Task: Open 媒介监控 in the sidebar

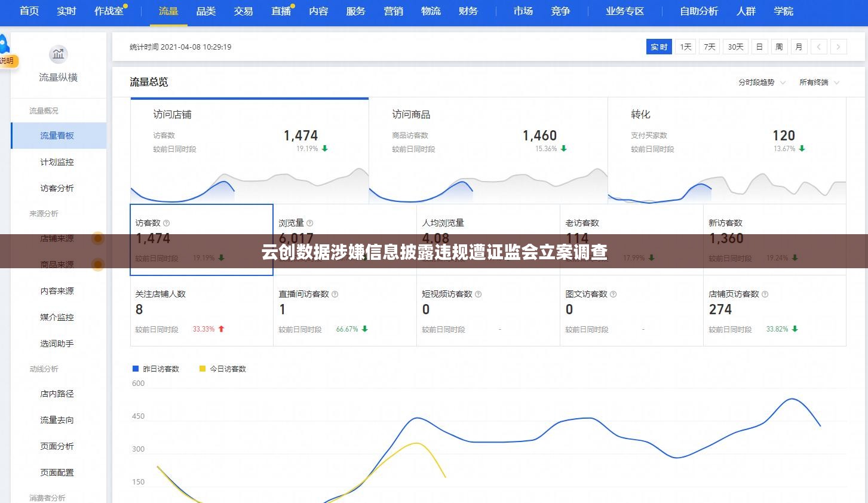Action: 59,317
